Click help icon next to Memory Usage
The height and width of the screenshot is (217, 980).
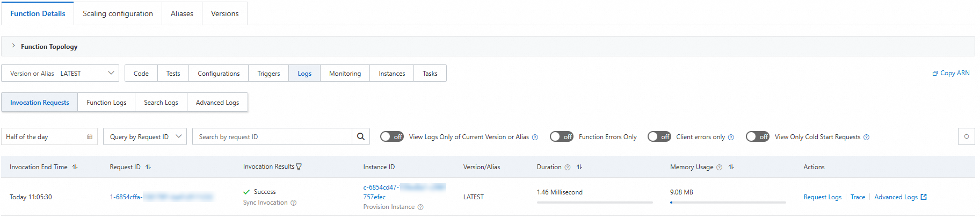pos(719,168)
